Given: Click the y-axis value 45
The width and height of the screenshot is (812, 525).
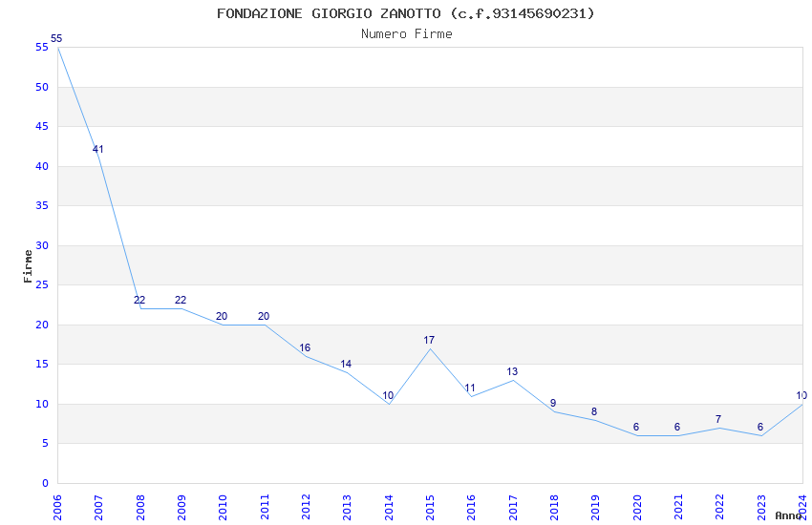Looking at the screenshot, I should pyautogui.click(x=42, y=126).
